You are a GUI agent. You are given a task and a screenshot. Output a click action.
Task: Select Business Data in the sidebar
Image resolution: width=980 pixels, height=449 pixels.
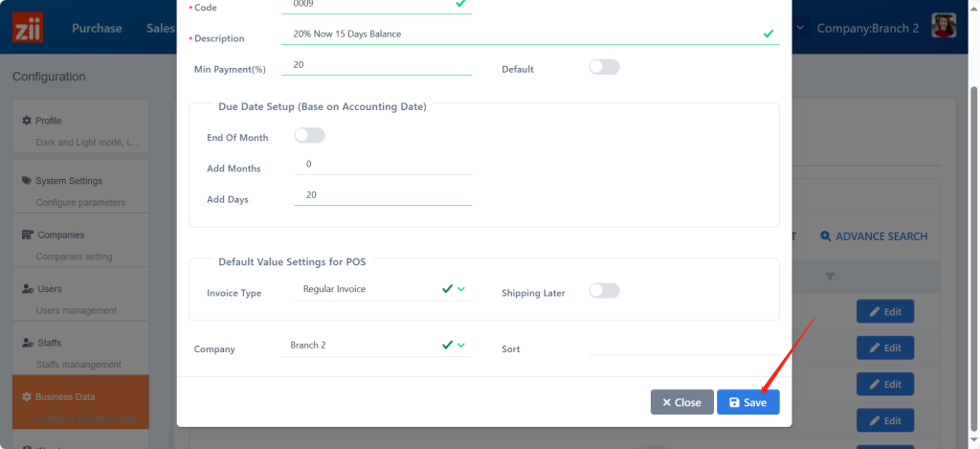pos(65,396)
